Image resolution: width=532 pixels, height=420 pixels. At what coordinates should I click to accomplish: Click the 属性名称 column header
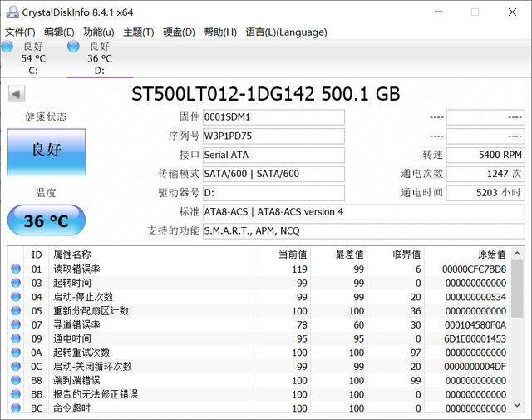[x=72, y=254]
